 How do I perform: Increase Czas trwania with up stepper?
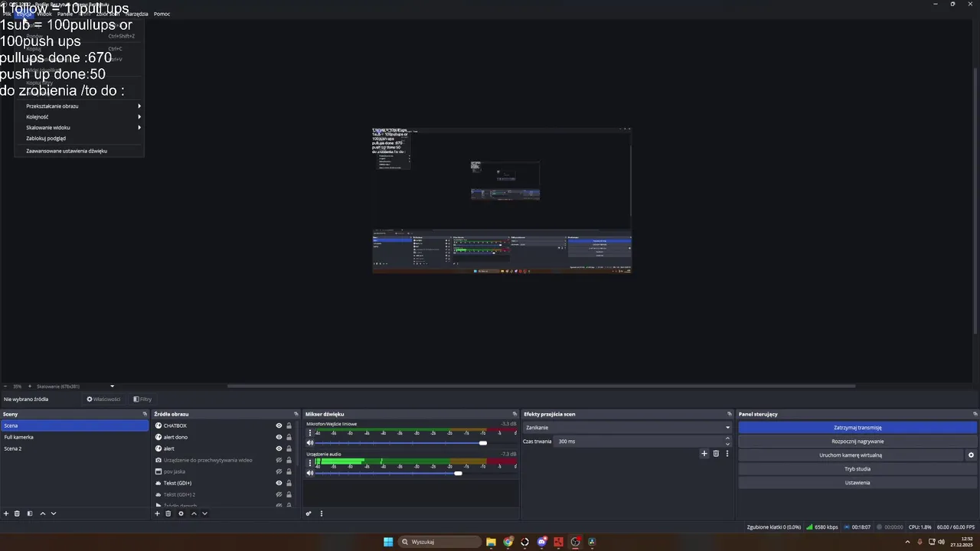(x=727, y=439)
